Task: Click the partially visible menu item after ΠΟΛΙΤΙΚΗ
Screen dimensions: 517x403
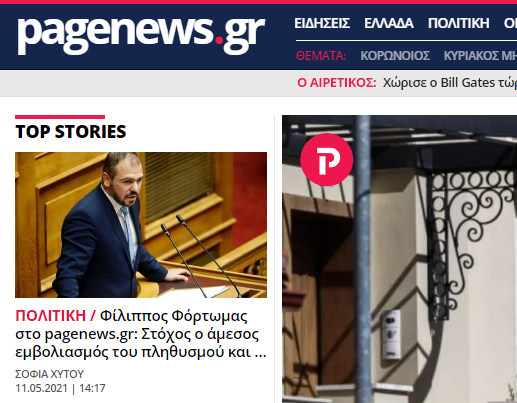Action: [510, 23]
